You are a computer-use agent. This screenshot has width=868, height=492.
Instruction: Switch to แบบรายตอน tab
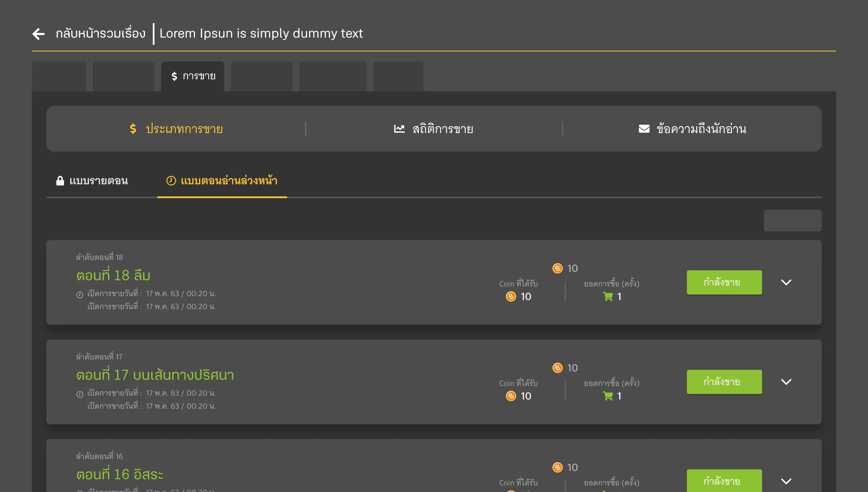point(98,181)
